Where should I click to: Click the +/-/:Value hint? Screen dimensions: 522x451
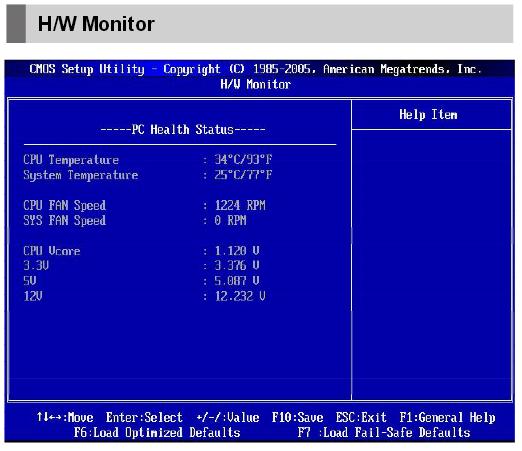228,417
